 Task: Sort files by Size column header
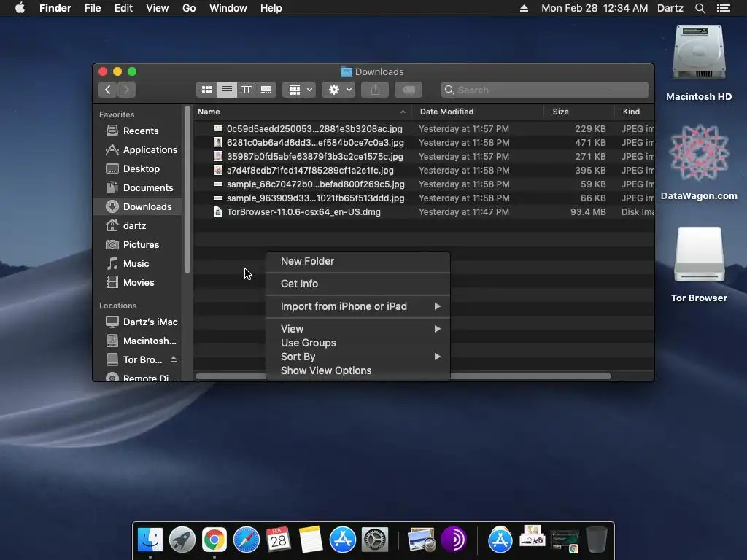(x=578, y=112)
